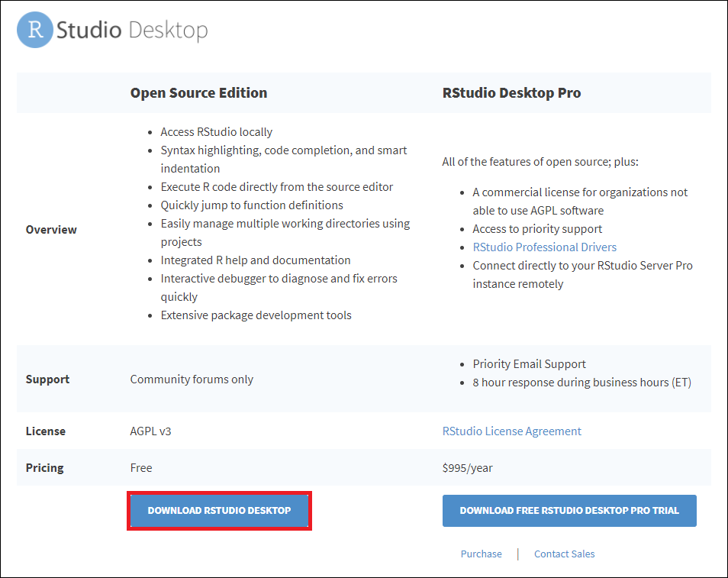This screenshot has width=728, height=578.
Task: Click the RStudio Desktop logo
Action: tap(112, 30)
